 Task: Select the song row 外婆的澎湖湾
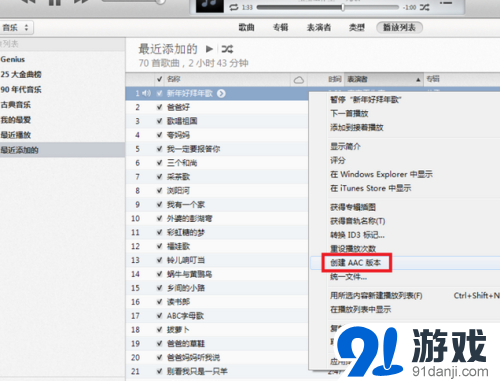tap(217, 218)
